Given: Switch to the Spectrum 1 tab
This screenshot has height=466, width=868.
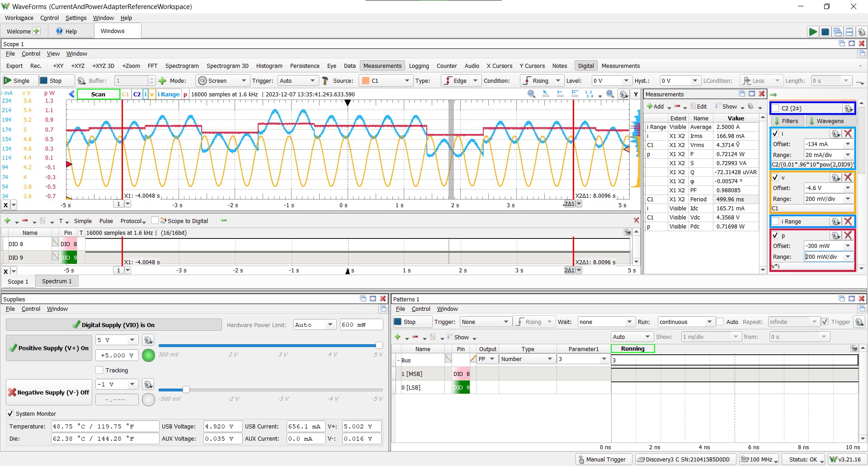Looking at the screenshot, I should (57, 281).
